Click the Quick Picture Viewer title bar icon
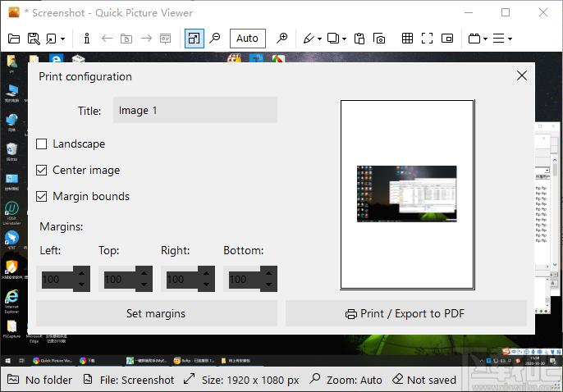The image size is (563, 392). click(14, 12)
